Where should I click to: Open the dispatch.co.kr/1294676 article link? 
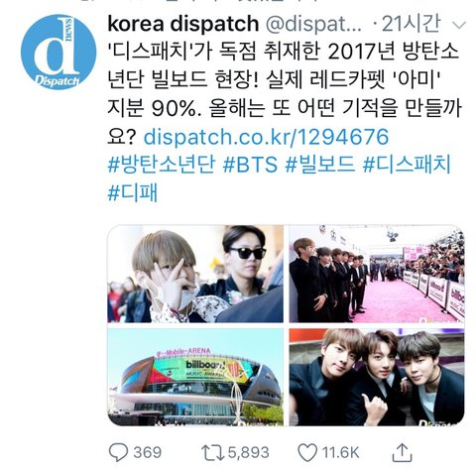coord(266,137)
